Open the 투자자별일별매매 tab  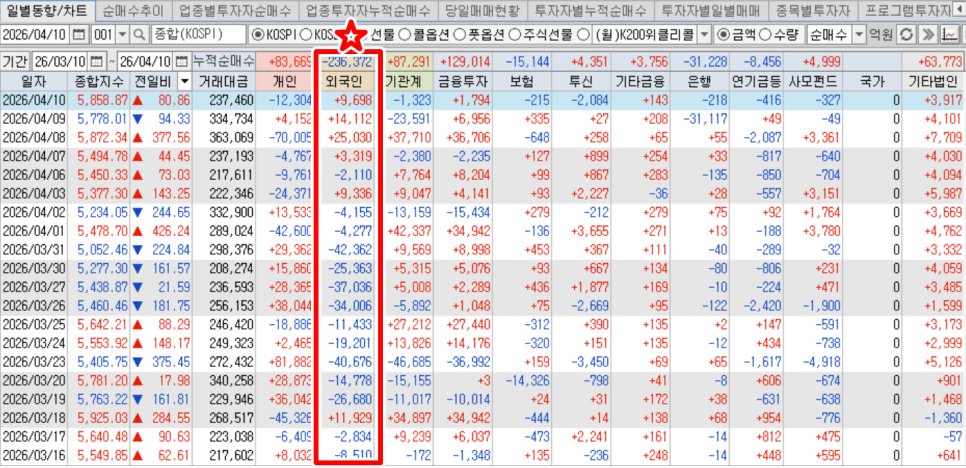coord(710,10)
